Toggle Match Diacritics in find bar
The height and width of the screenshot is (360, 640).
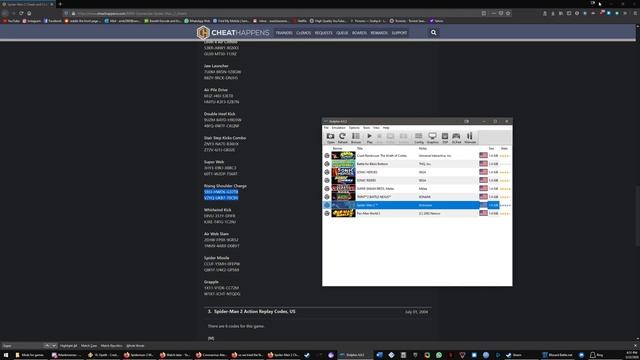pyautogui.click(x=111, y=346)
